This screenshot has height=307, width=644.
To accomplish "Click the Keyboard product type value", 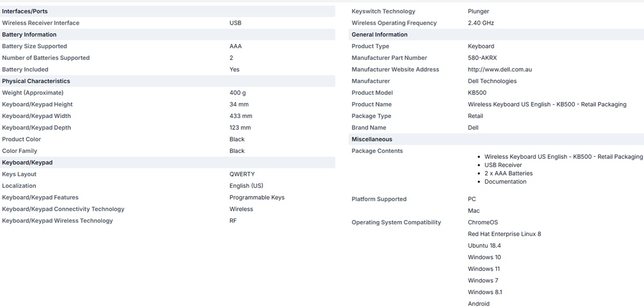I will tap(481, 46).
